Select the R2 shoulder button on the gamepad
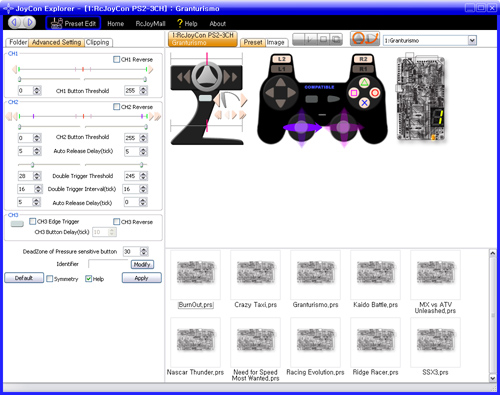500x395 pixels. 363,59
